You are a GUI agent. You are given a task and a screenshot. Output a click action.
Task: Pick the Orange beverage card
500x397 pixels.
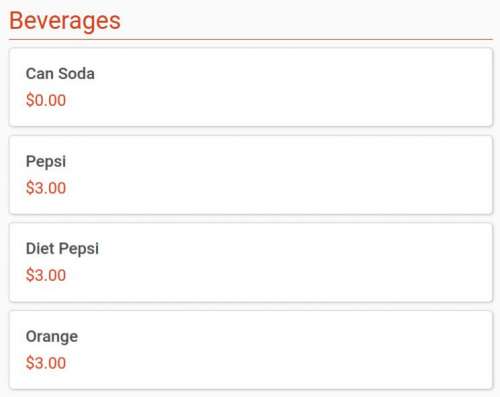click(251, 350)
